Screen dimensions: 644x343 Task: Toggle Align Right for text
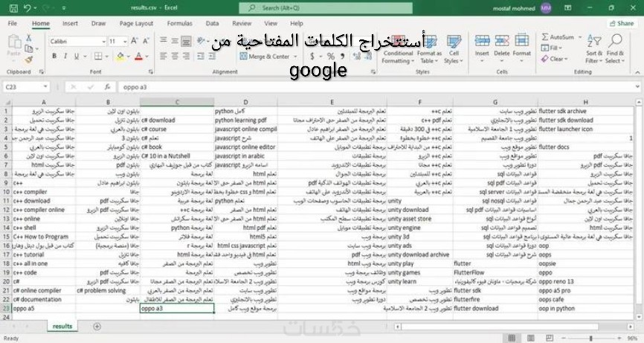(186, 56)
